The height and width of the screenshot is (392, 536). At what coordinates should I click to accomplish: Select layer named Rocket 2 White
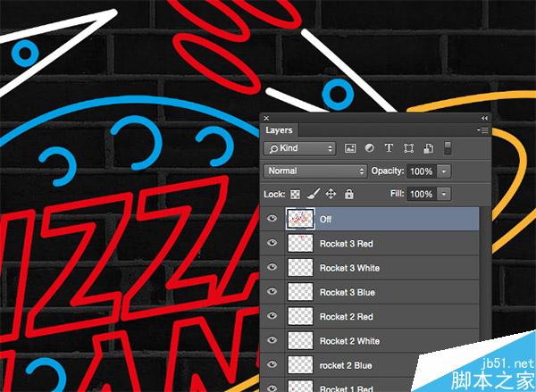point(370,340)
